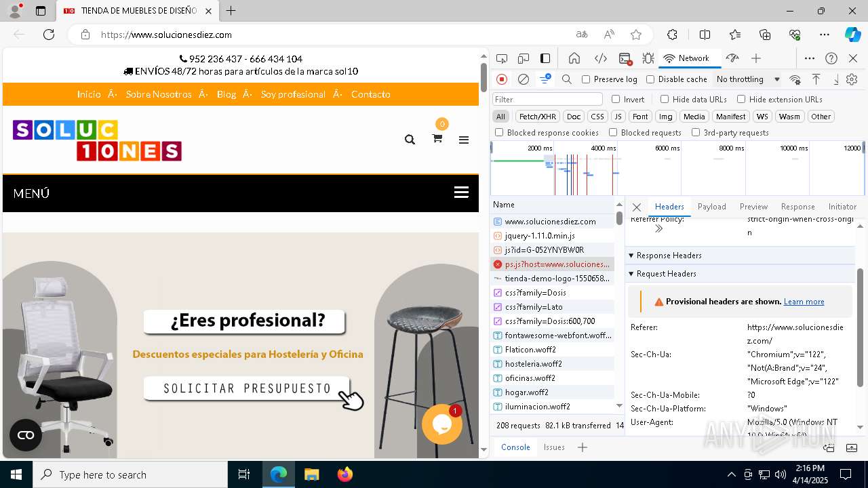Collapse Response Headers section
The image size is (868, 488).
click(x=740, y=256)
